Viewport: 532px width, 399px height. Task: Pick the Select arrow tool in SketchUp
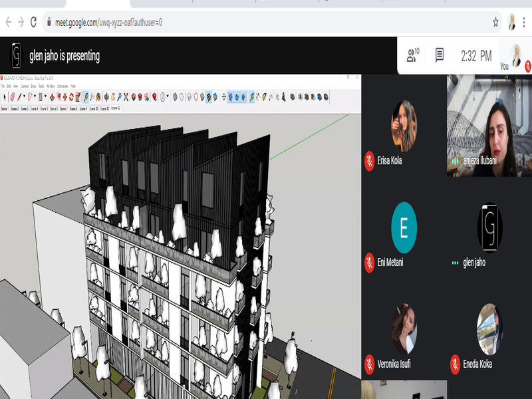click(x=4, y=97)
